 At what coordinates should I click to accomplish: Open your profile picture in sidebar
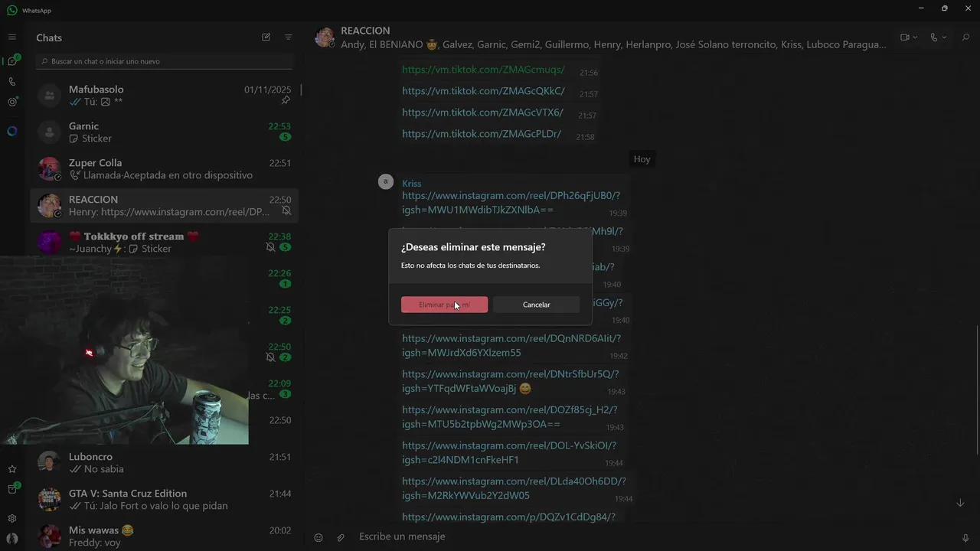[11, 539]
